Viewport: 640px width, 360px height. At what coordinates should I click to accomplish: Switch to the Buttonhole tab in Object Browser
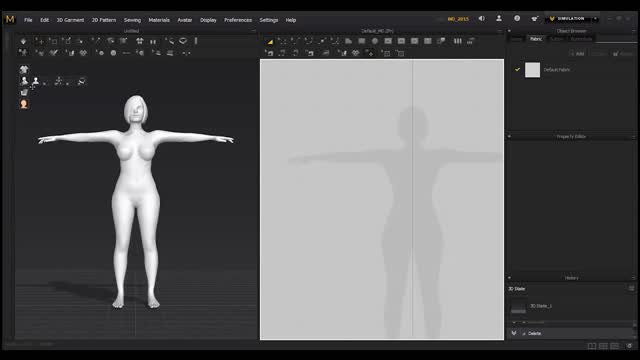tap(581, 39)
